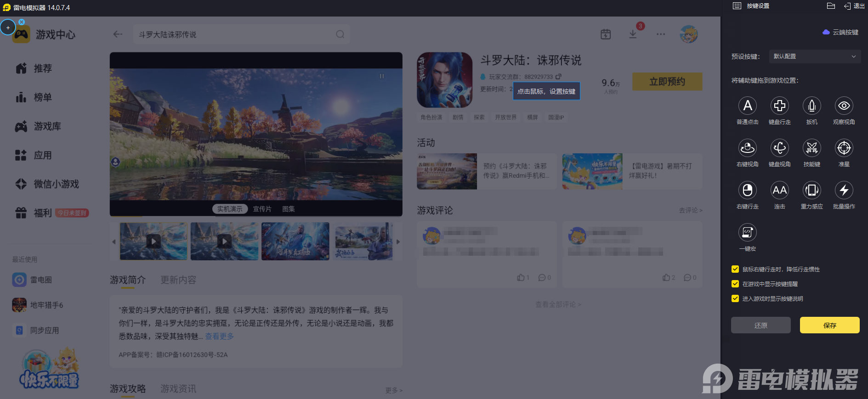Open the 暑期不打烊赢好礼 activity card
This screenshot has width=868, height=399.
(632, 171)
